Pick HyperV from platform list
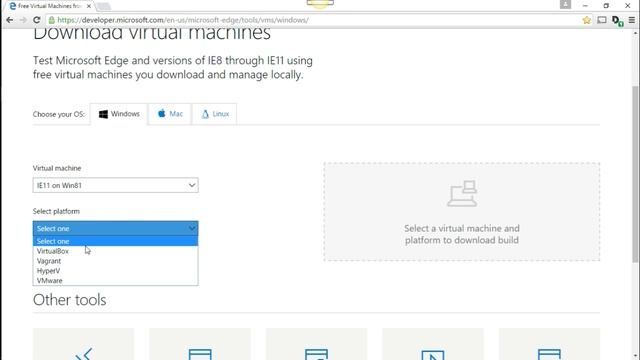The image size is (640, 360). click(x=116, y=271)
